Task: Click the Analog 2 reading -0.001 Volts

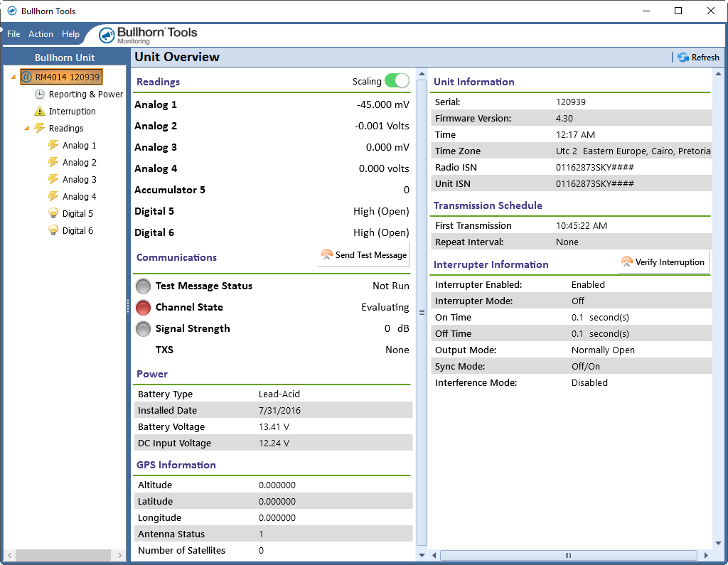Action: [382, 127]
